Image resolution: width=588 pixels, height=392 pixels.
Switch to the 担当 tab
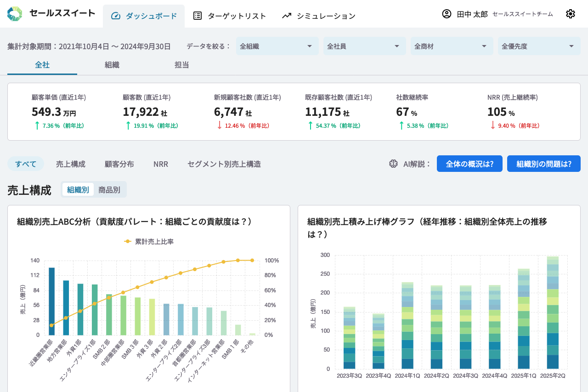pyautogui.click(x=182, y=65)
